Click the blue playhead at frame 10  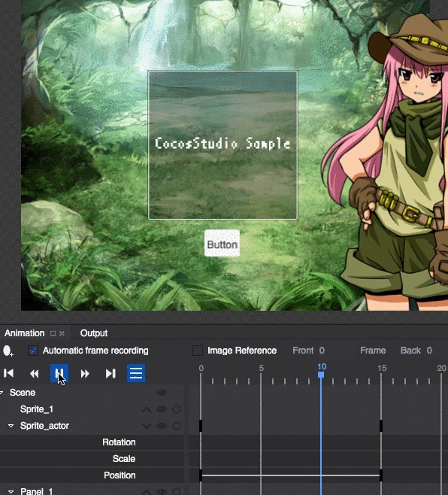[321, 375]
